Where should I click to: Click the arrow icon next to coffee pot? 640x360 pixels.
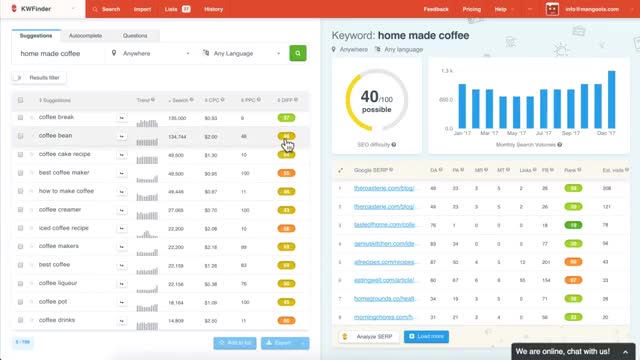click(x=121, y=302)
